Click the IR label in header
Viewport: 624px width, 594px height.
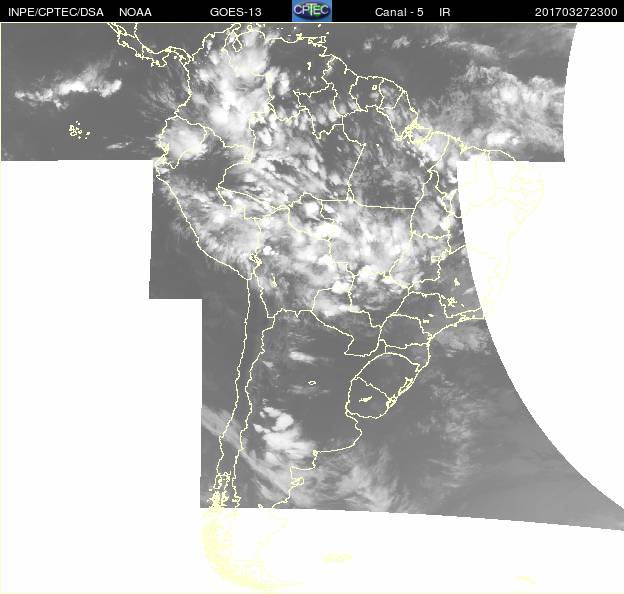445,12
